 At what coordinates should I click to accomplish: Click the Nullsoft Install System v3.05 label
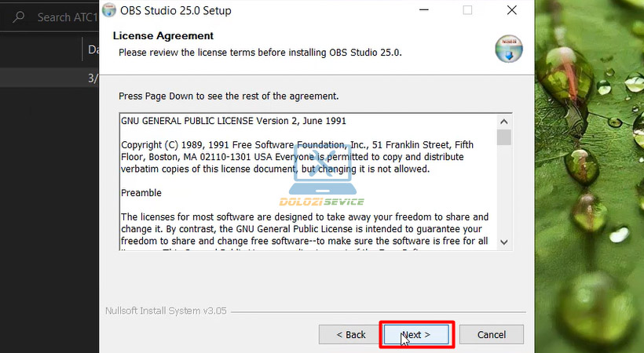(166, 311)
